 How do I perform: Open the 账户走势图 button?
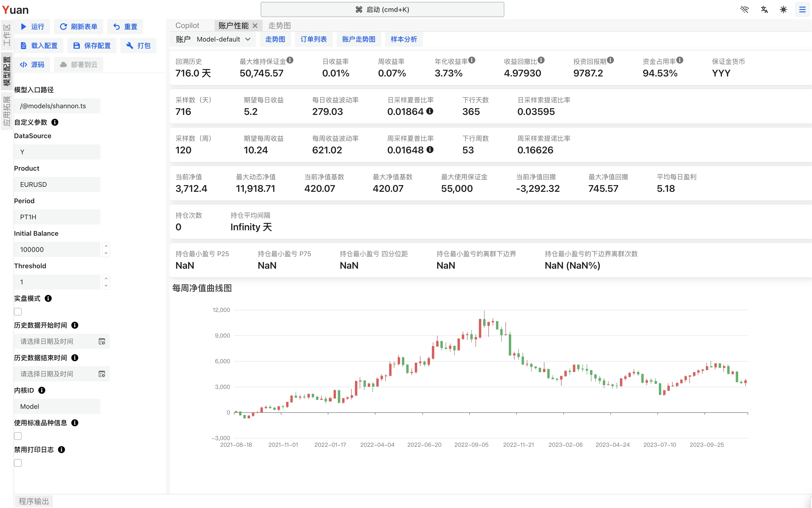(359, 39)
